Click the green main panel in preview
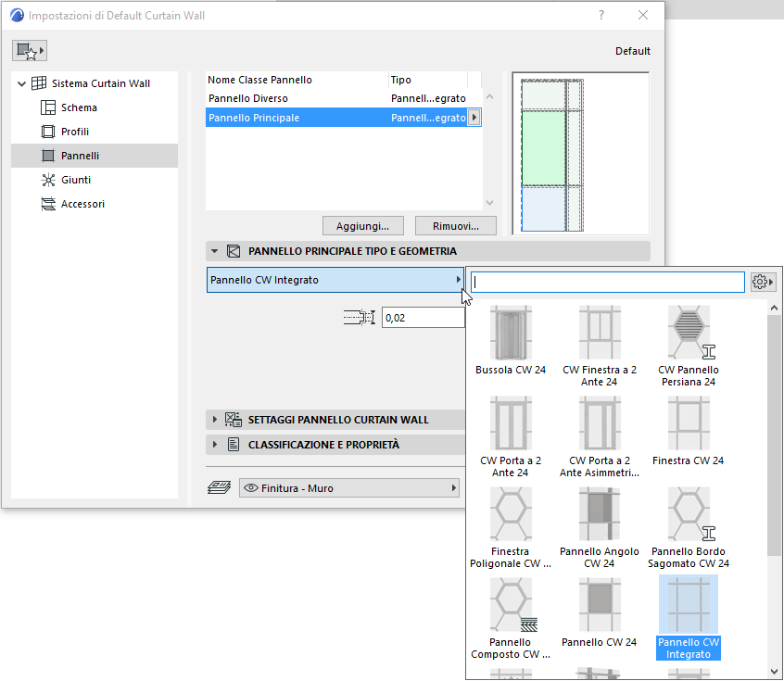This screenshot has height=681, width=784. click(543, 148)
